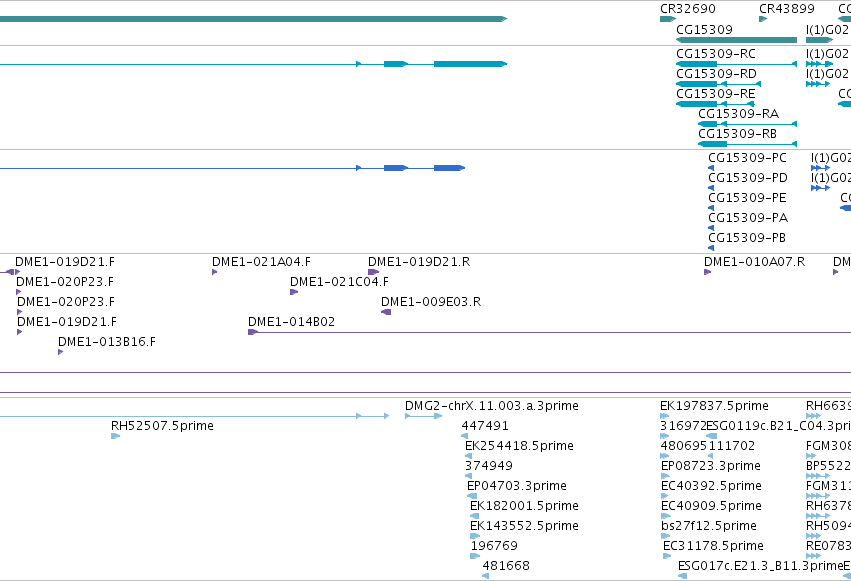
Task: Click the EK197837.5prime label
Action: coord(714,406)
